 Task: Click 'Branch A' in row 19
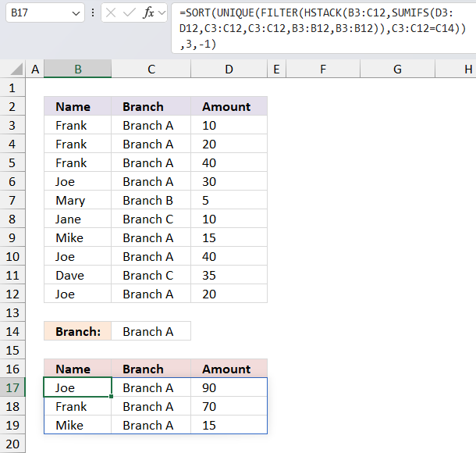coord(151,426)
